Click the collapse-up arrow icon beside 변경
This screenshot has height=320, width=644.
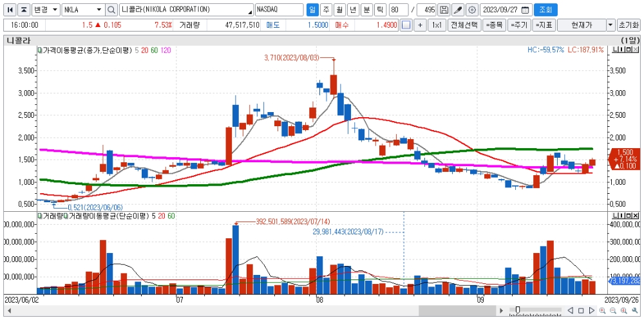click(24, 10)
